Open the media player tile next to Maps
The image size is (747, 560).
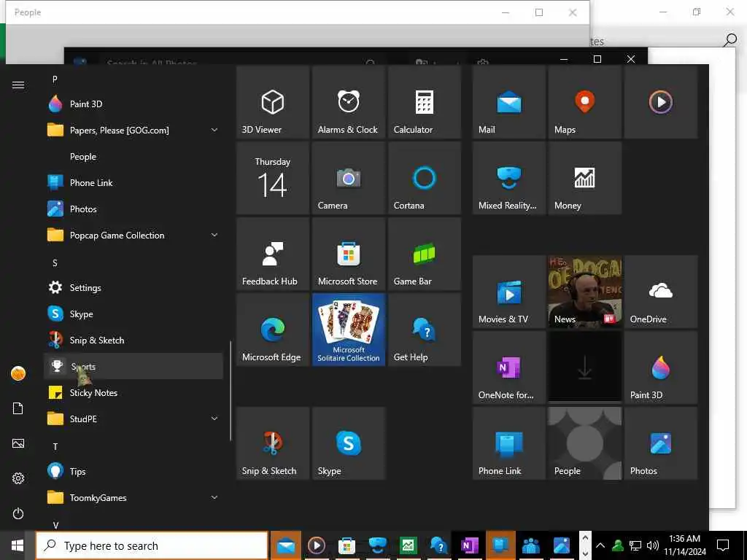pos(660,102)
